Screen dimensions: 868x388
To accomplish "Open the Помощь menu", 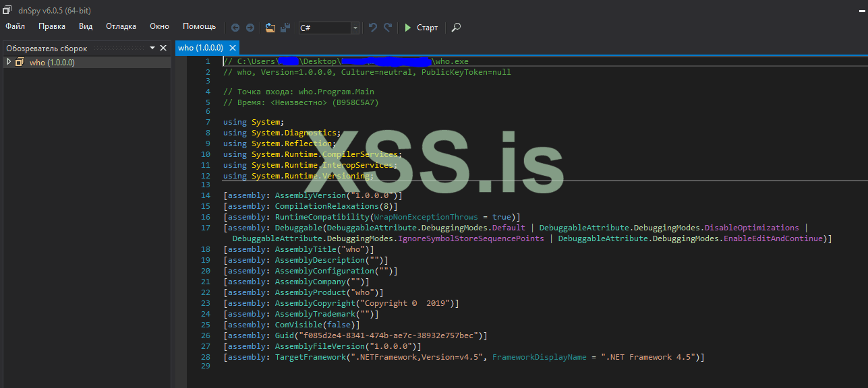I will pos(199,26).
